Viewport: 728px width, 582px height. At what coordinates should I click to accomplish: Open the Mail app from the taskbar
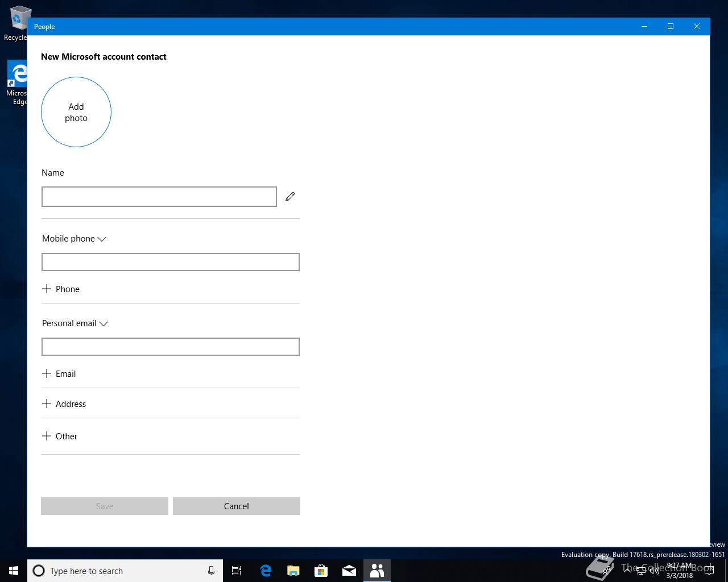(349, 571)
